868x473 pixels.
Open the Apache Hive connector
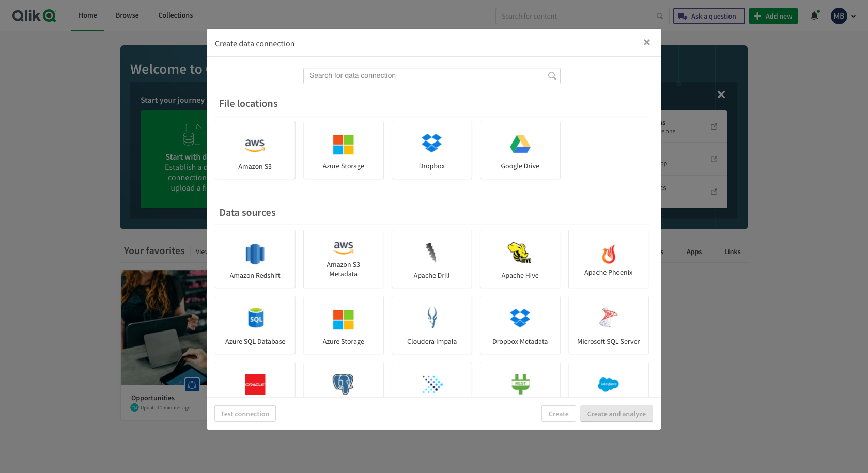[520, 259]
